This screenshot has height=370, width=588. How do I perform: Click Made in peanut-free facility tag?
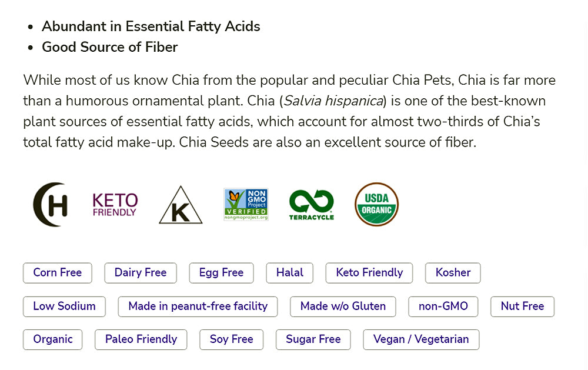198,306
